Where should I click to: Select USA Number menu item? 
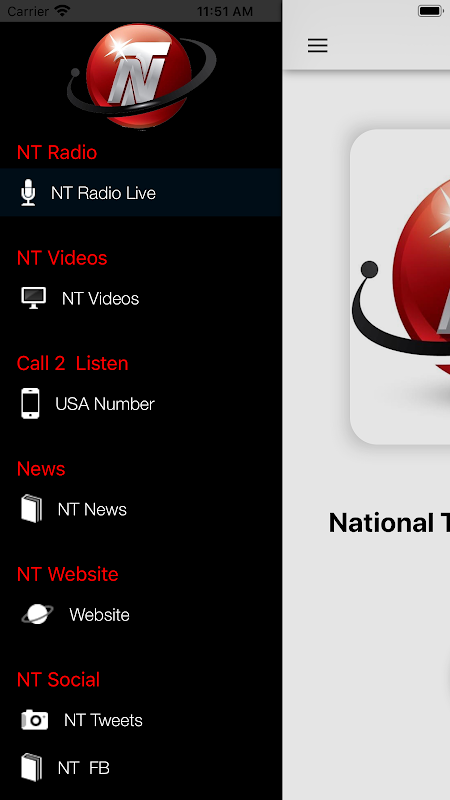click(105, 404)
